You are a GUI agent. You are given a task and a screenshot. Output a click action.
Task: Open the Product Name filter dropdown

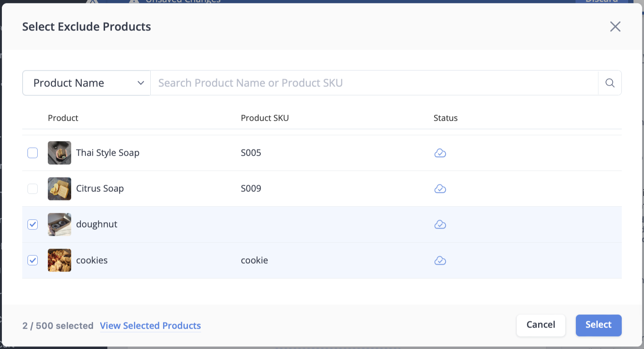pyautogui.click(x=86, y=83)
